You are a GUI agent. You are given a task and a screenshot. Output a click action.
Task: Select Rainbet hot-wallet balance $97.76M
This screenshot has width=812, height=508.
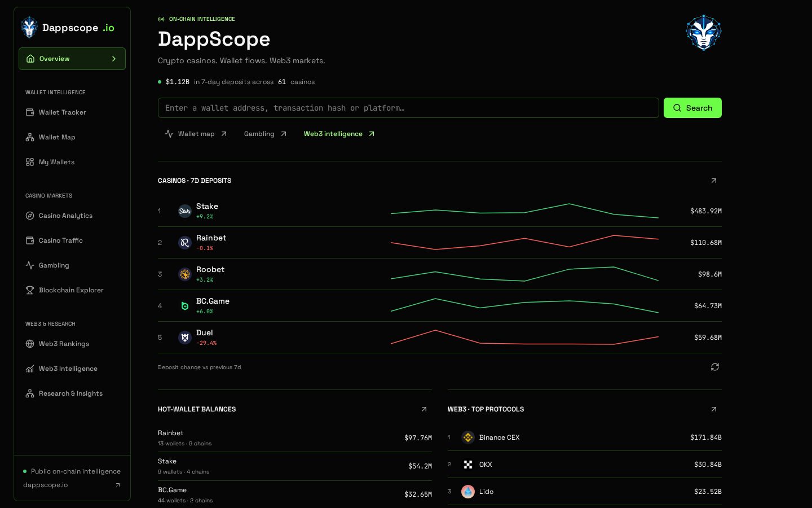click(418, 438)
